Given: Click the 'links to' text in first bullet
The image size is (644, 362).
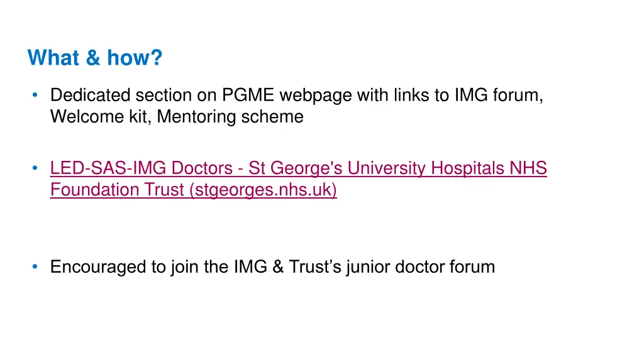Looking at the screenshot, I should point(421,96).
